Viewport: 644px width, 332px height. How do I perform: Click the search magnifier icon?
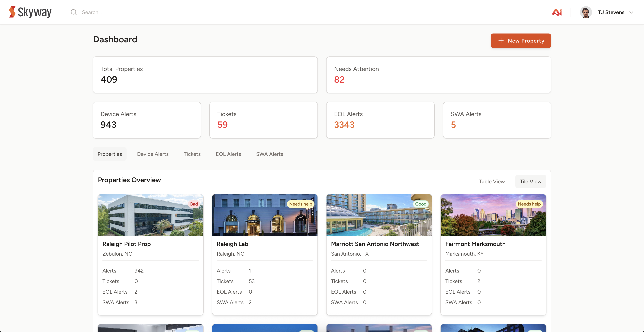[x=73, y=12]
